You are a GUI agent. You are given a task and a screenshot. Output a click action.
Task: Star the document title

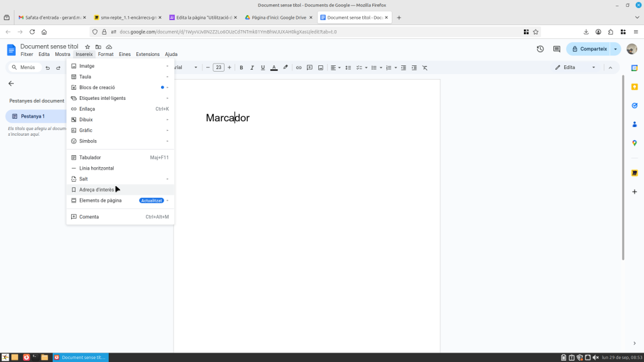(87, 47)
